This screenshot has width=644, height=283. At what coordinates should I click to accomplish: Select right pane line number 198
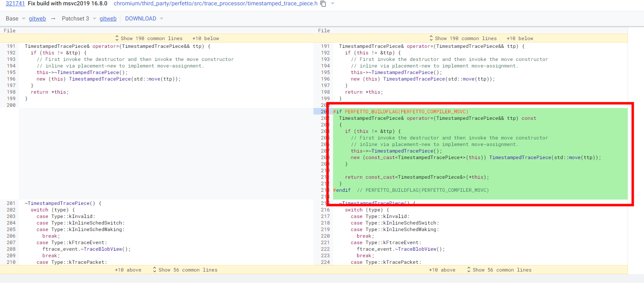click(x=325, y=92)
